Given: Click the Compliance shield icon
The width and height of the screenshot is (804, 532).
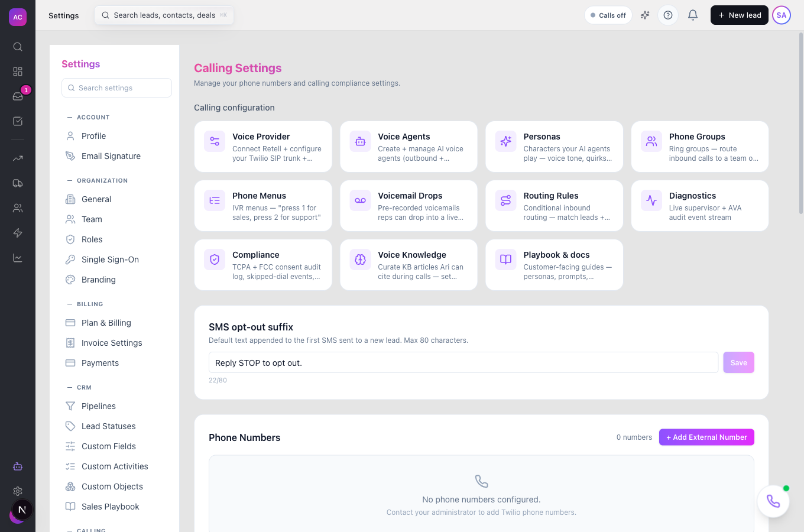Looking at the screenshot, I should pyautogui.click(x=215, y=259).
